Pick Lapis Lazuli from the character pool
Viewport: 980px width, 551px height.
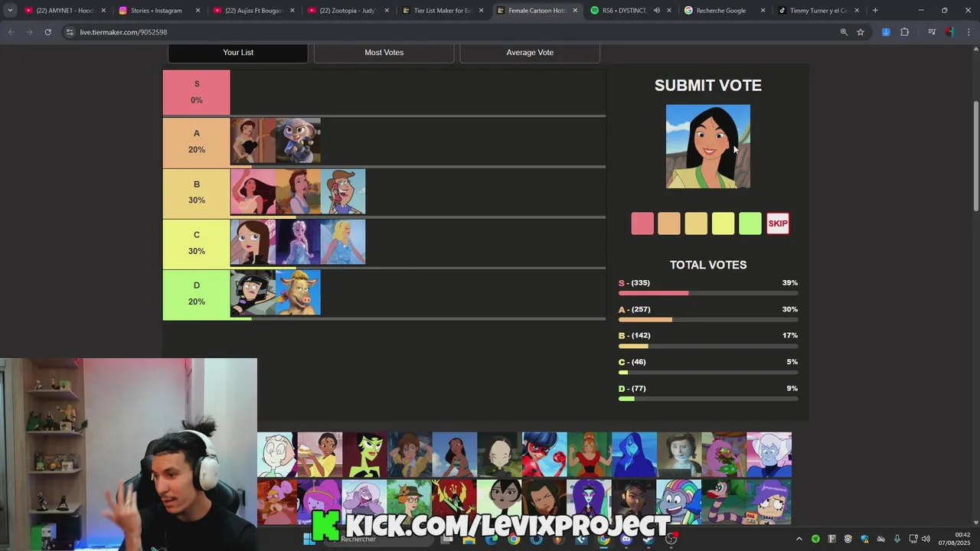pyautogui.click(x=635, y=455)
